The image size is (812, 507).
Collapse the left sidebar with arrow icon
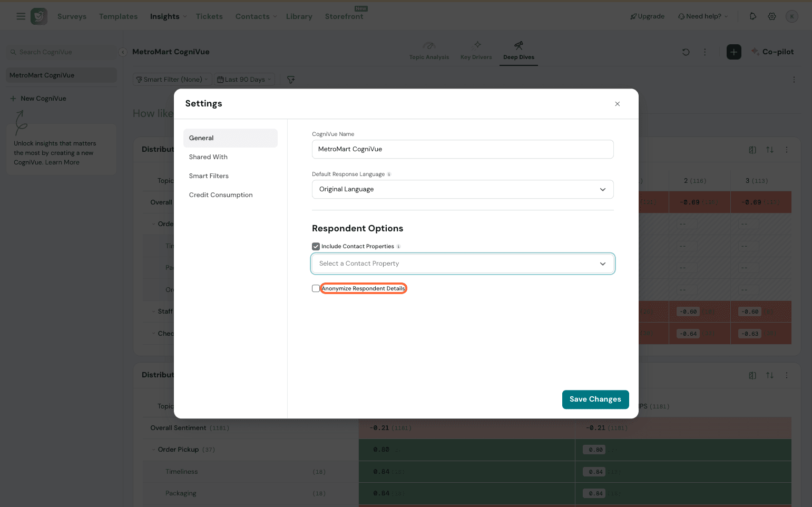click(x=122, y=52)
